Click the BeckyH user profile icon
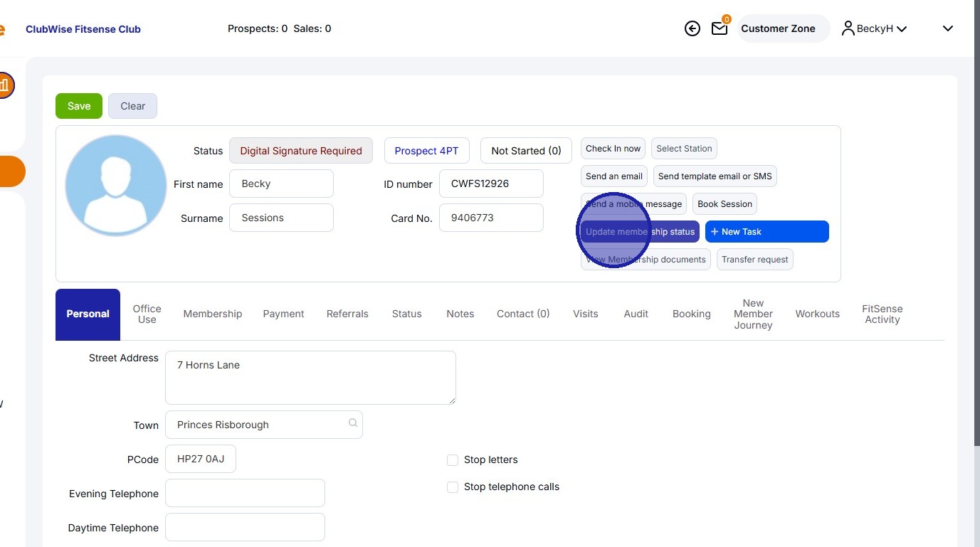980x547 pixels. click(848, 28)
